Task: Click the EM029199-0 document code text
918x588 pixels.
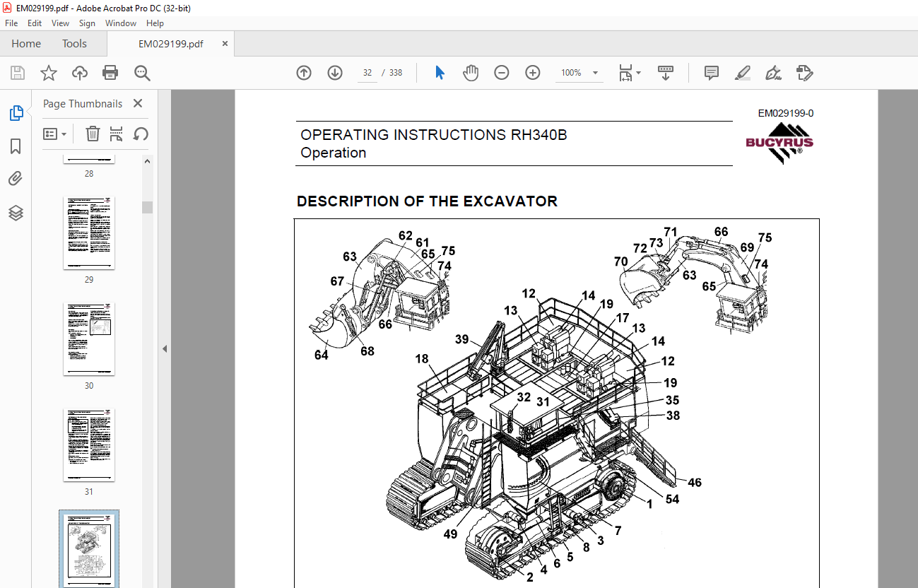Action: coord(786,113)
